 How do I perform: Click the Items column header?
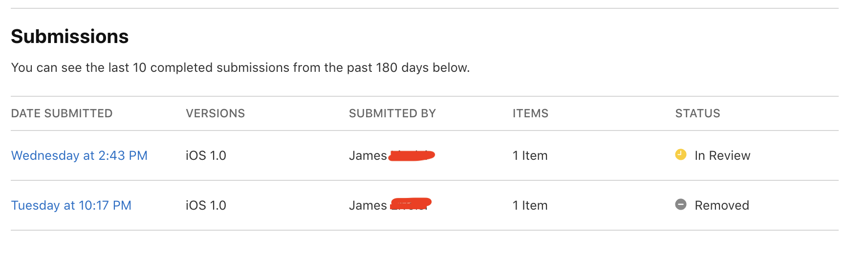point(530,113)
